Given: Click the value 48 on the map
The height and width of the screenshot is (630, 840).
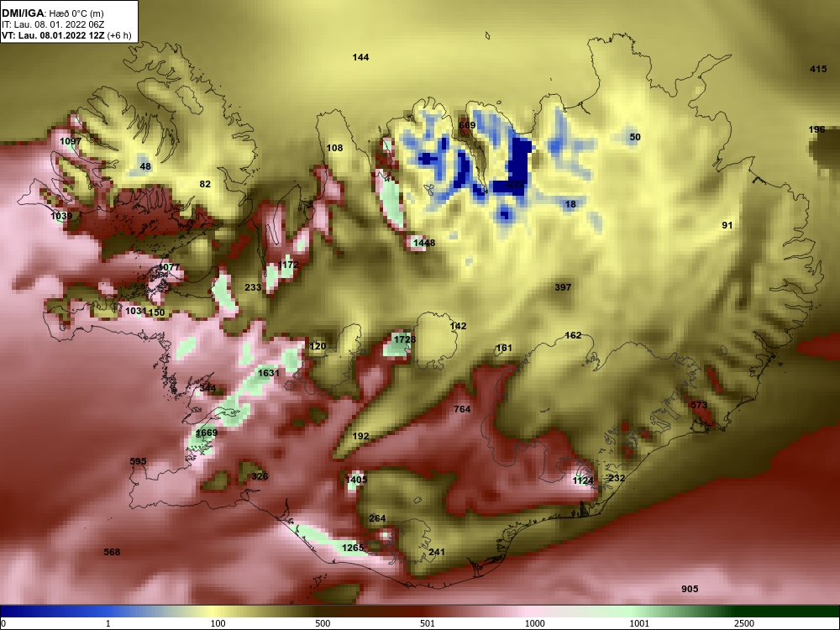Looking at the screenshot, I should click(x=145, y=166).
